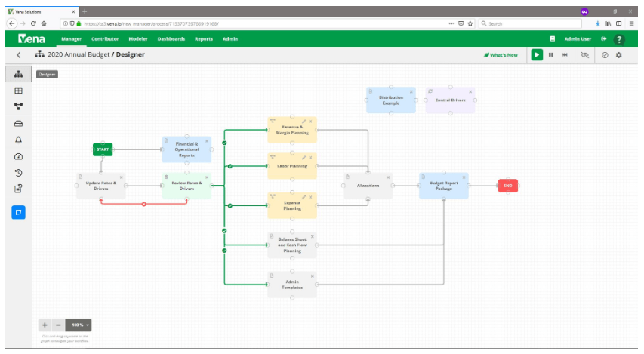Remove the Allocations node
This screenshot has width=644, height=354.
[388, 177]
